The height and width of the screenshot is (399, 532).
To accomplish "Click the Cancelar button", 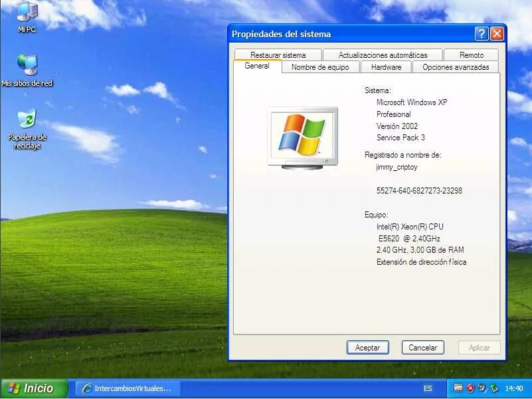I will point(423,348).
